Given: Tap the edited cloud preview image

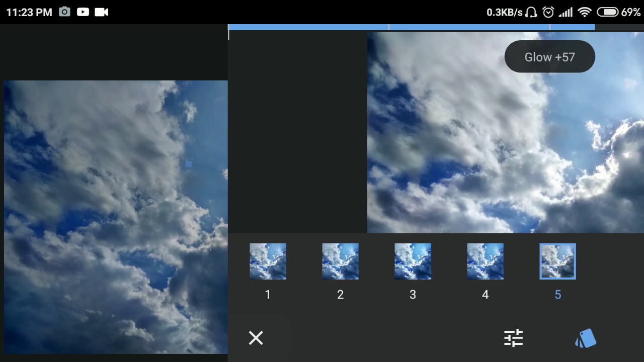Looking at the screenshot, I should tap(506, 133).
